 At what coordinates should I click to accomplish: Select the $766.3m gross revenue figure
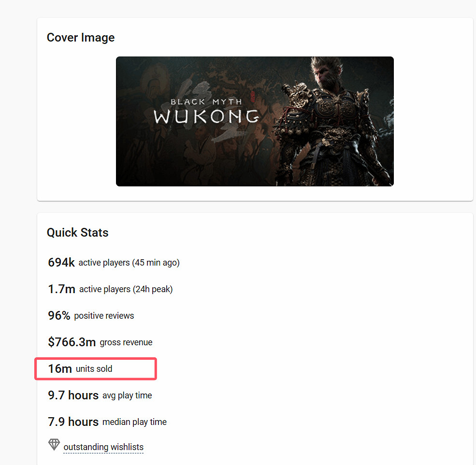[x=72, y=342]
